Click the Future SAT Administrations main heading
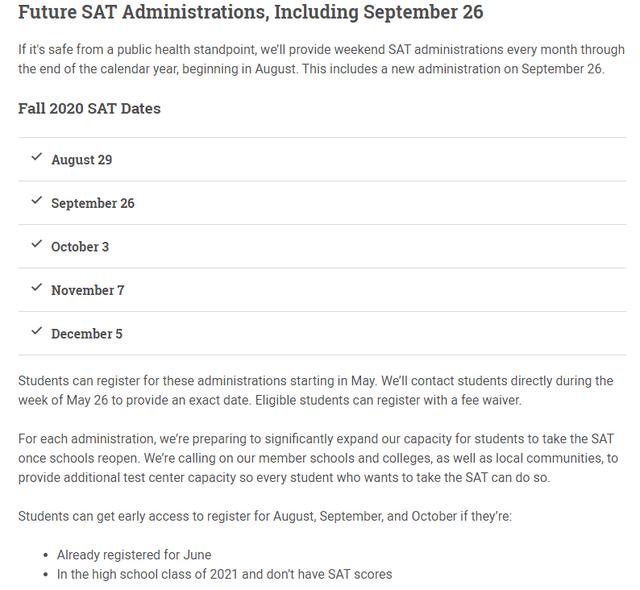The width and height of the screenshot is (640, 590). click(x=250, y=13)
